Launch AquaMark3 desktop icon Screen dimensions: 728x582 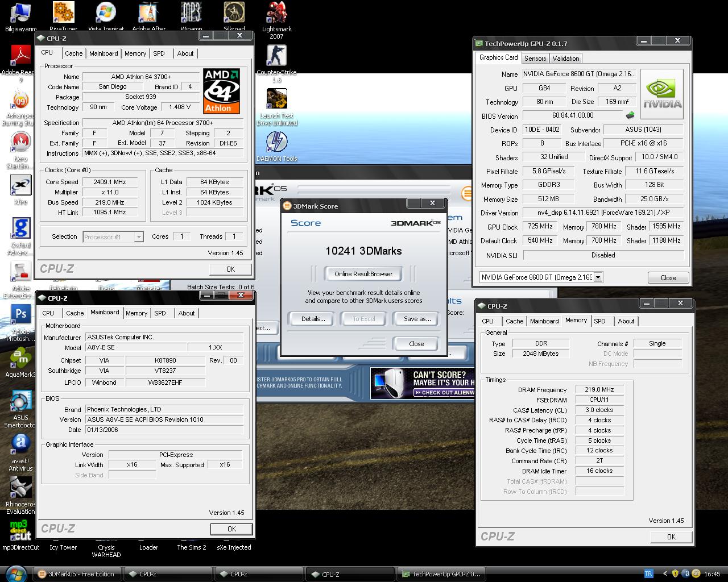[x=20, y=361]
